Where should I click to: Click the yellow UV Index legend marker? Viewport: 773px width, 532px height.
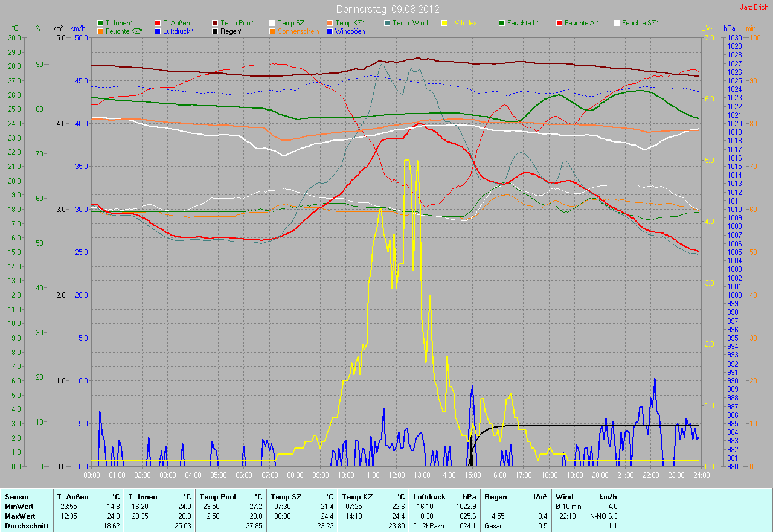point(444,23)
